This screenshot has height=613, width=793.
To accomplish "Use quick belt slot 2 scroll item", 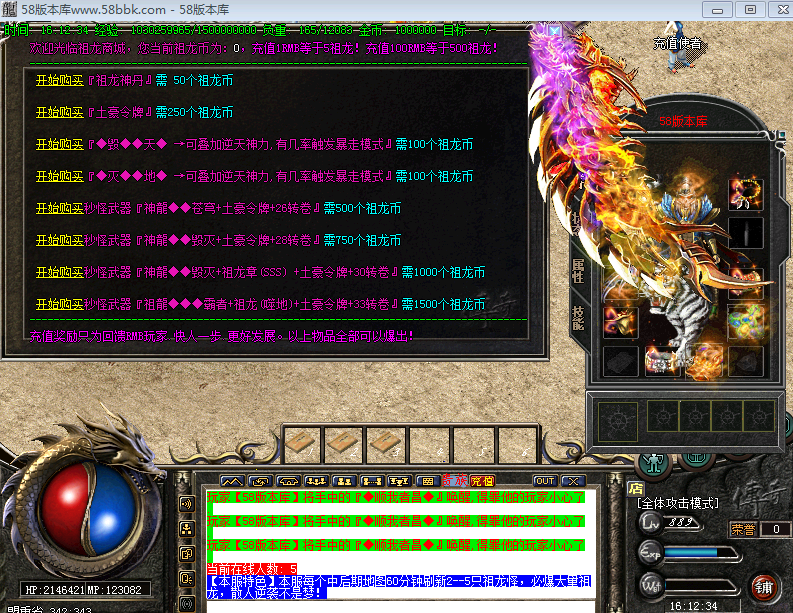I will pyautogui.click(x=344, y=445).
